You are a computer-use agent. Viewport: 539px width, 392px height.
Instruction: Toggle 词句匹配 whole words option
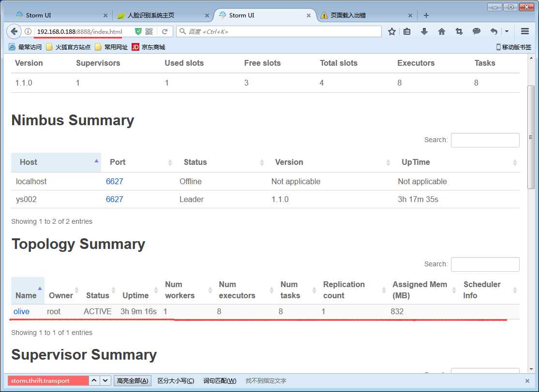(x=220, y=381)
